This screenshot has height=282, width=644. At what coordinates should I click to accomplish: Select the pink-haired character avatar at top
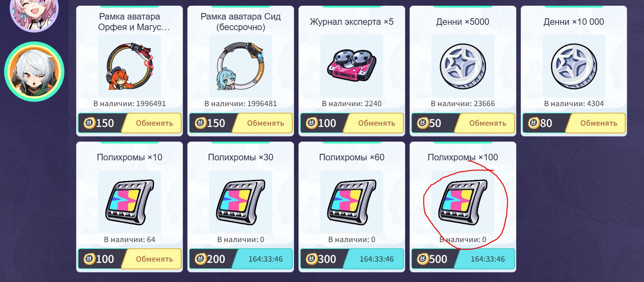34,9
